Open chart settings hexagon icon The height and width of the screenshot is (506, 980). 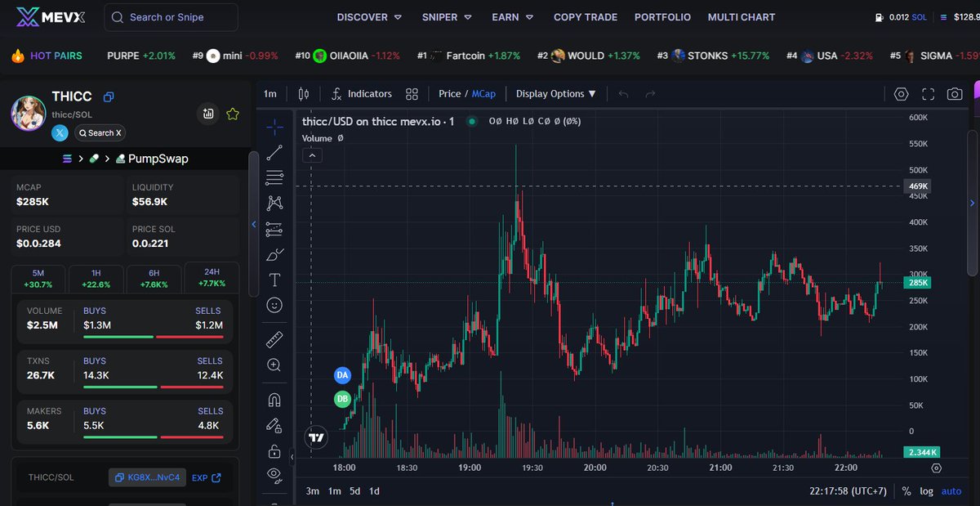coord(901,94)
